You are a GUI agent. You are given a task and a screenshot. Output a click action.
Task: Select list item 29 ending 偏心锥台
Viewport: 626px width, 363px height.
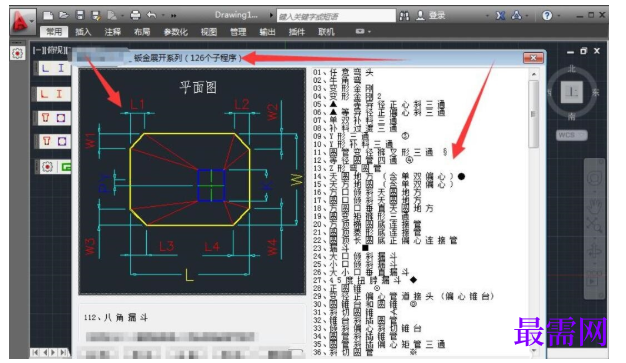point(404,296)
